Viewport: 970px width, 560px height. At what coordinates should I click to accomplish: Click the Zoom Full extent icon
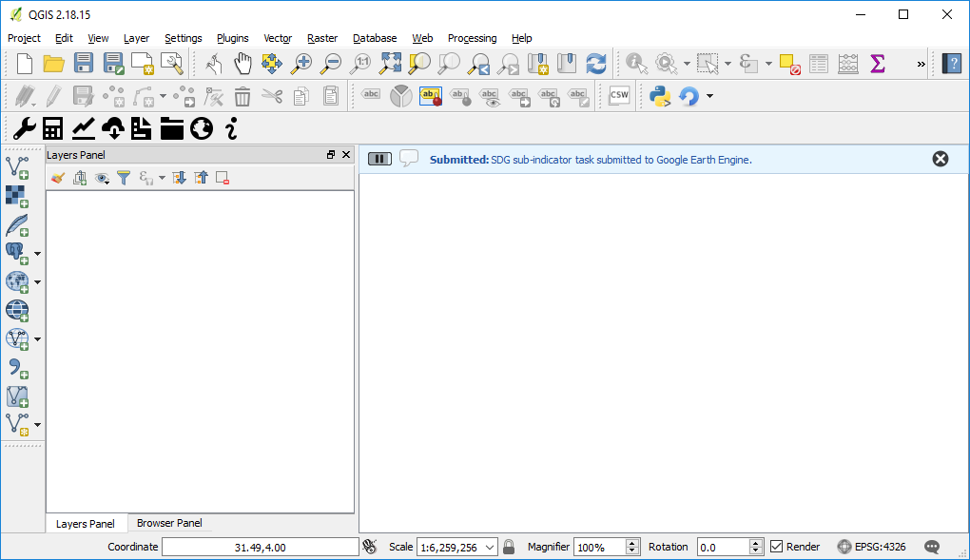tap(391, 64)
